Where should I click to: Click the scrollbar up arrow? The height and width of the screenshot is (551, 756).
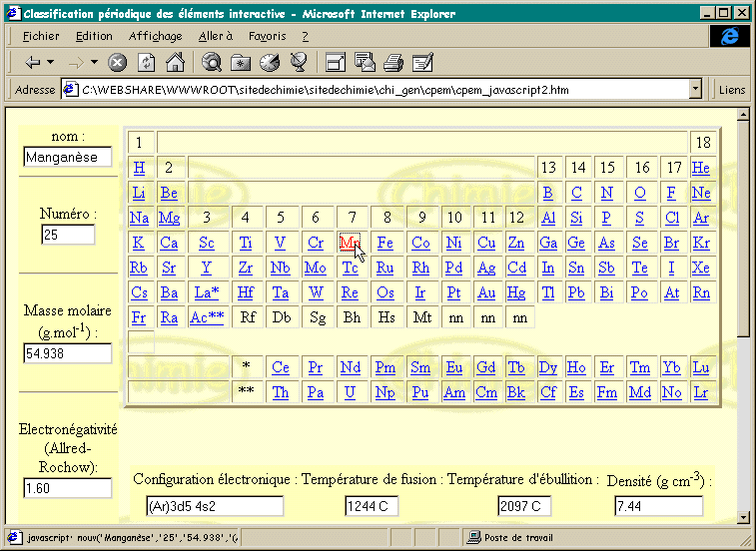743,115
